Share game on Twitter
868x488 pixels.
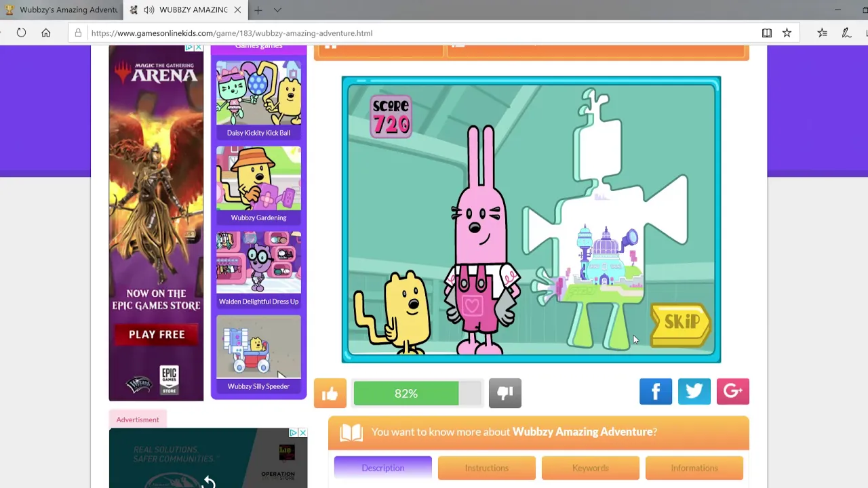[694, 391]
